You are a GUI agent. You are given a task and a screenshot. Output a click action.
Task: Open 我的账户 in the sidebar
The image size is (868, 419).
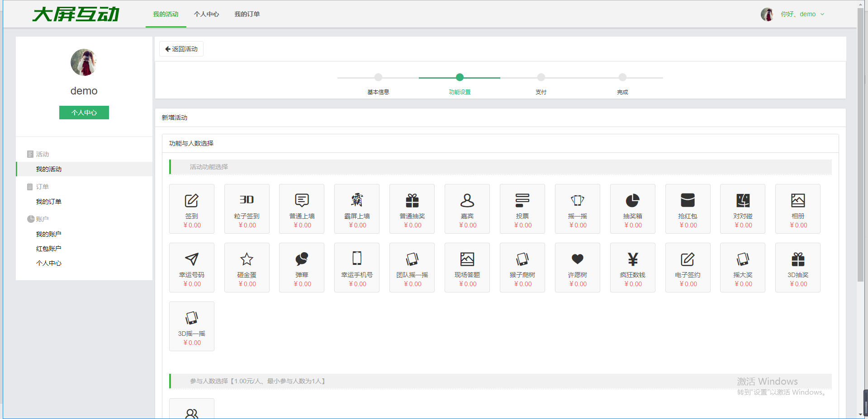[48, 234]
